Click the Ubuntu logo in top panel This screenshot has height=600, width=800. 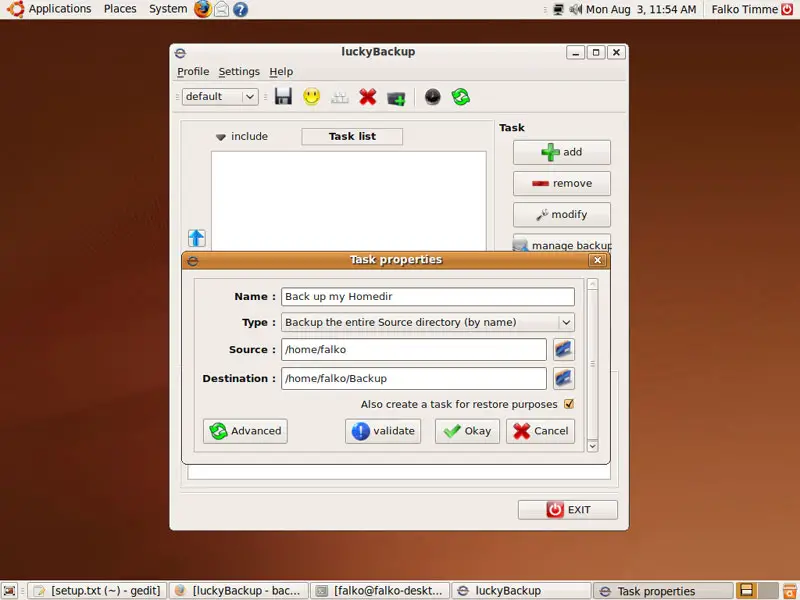pyautogui.click(x=15, y=9)
